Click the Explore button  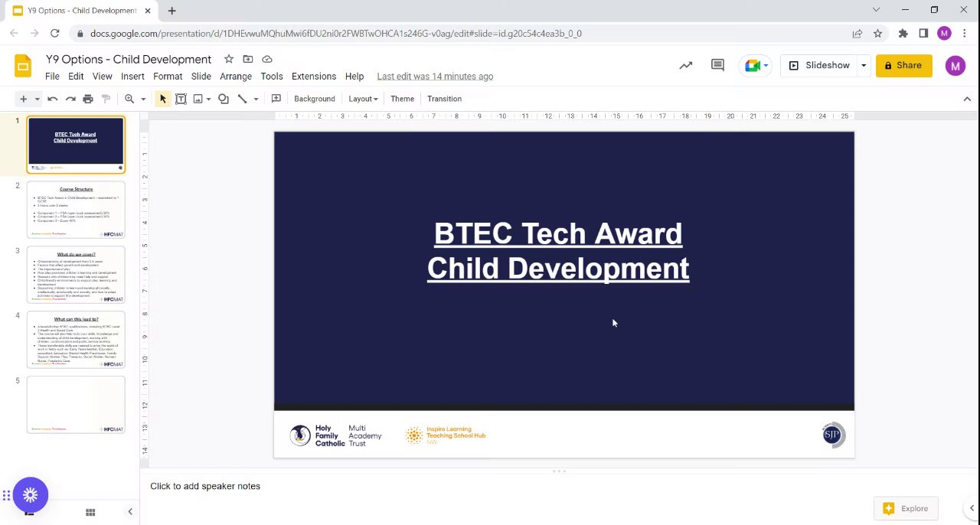(906, 508)
